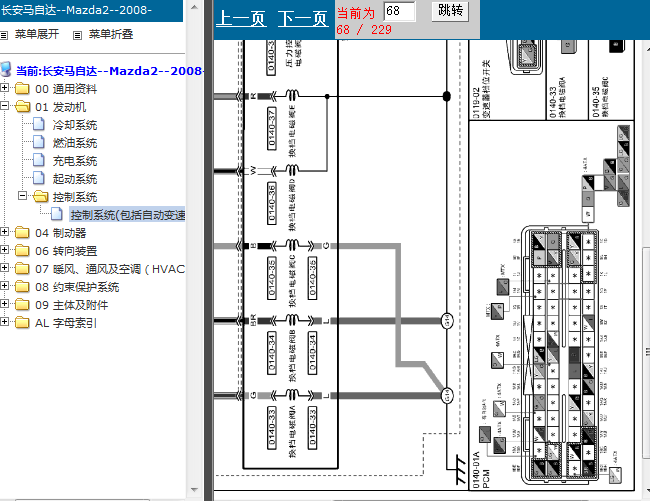Select 控制系统(包括自动变速 tree entry
650x501 pixels.
tap(127, 215)
